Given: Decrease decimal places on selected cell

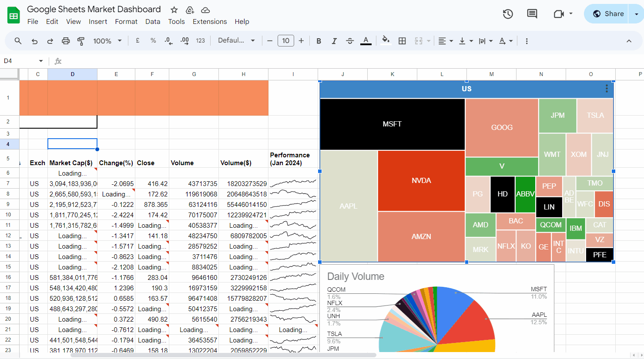Looking at the screenshot, I should 168,40.
